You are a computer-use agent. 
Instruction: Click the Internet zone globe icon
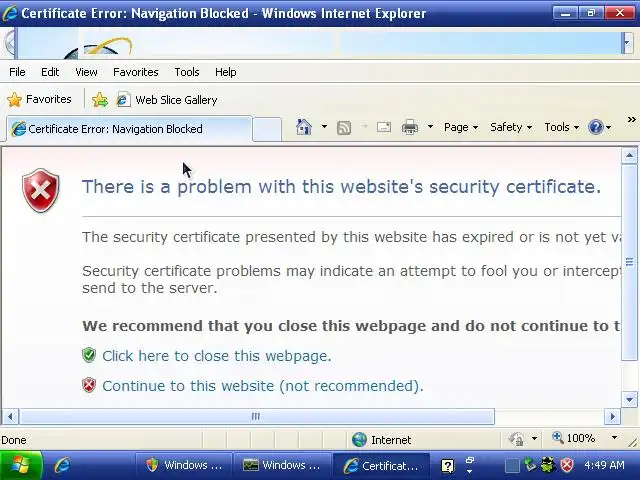point(359,440)
